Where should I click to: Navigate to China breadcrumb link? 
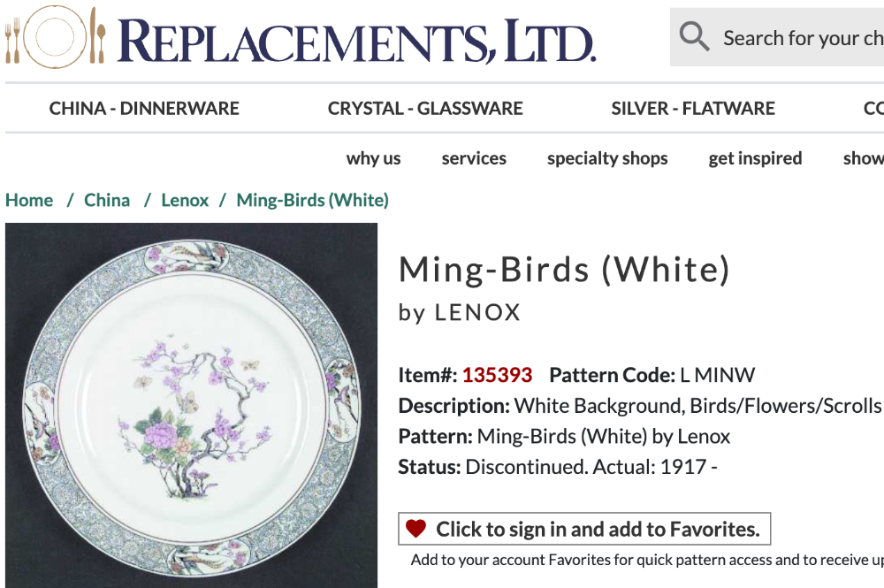click(x=107, y=200)
